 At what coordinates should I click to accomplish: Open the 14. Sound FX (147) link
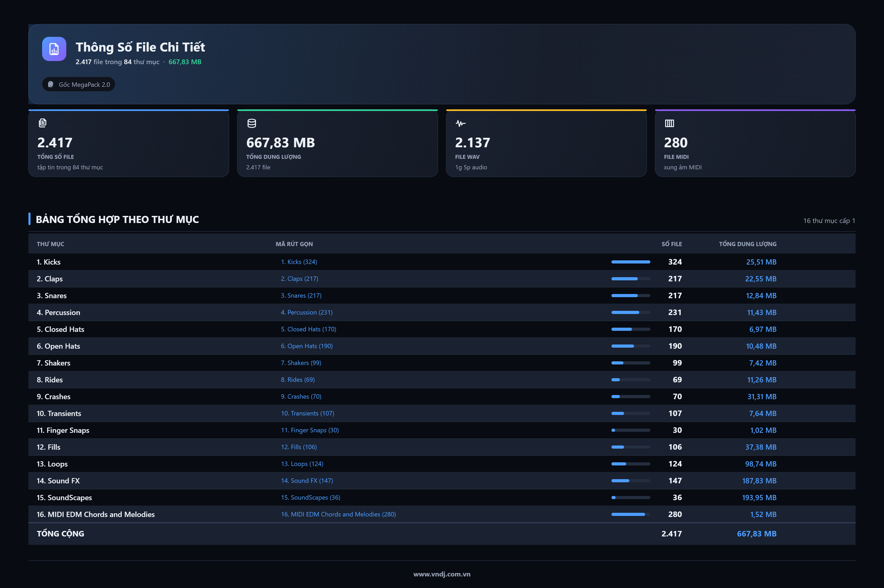coord(307,481)
